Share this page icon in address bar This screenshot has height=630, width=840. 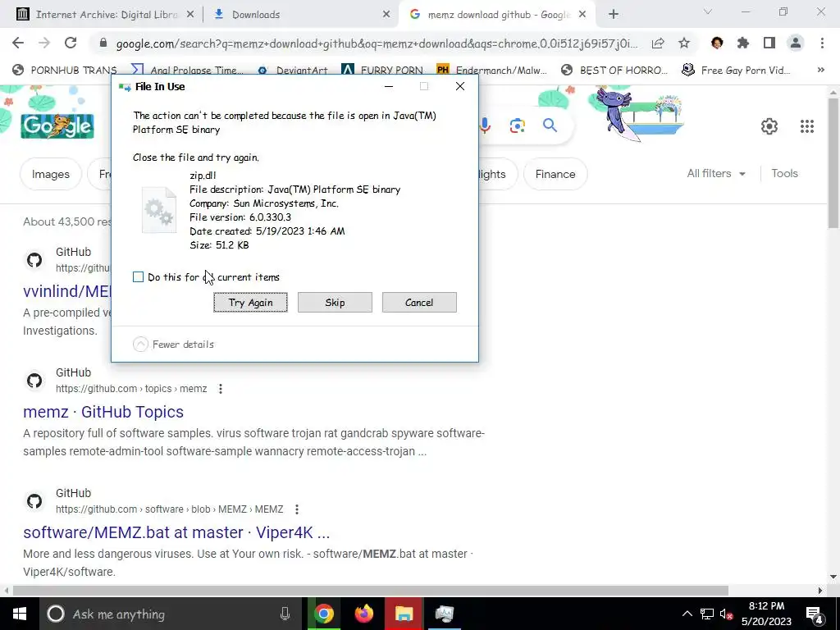coord(658,43)
